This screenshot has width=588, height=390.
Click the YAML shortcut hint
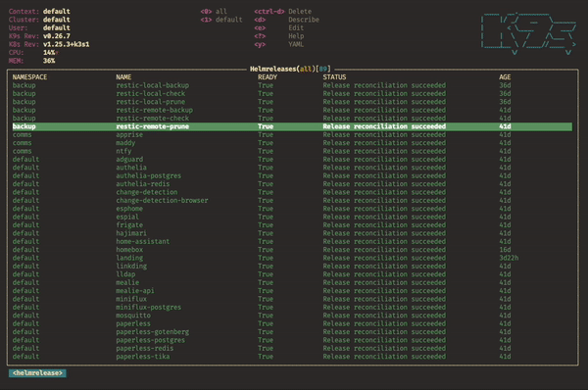pos(278,44)
